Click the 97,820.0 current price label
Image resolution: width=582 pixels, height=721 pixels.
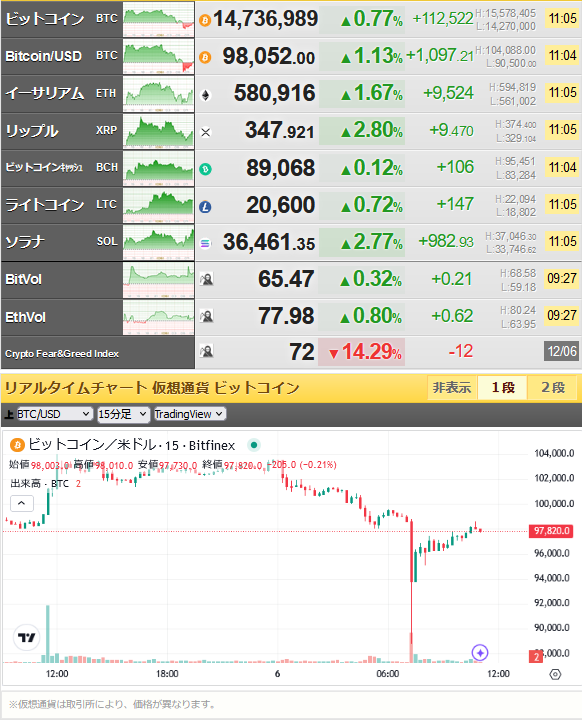coord(552,531)
